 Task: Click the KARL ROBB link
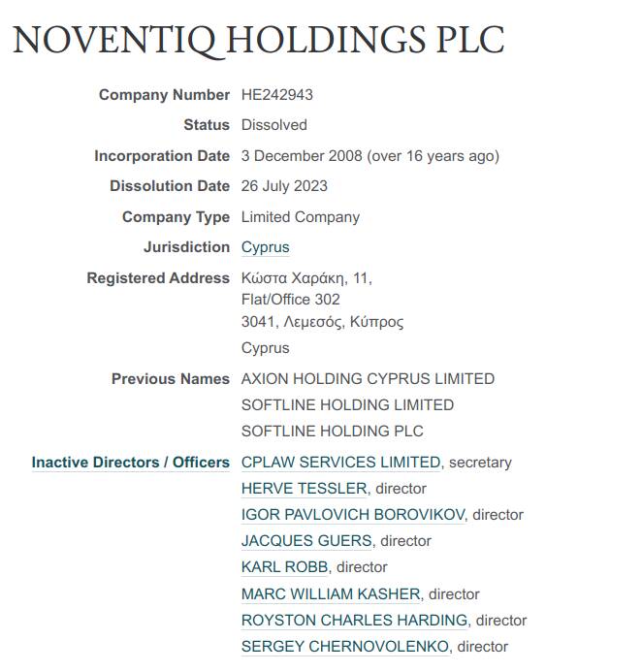(284, 567)
